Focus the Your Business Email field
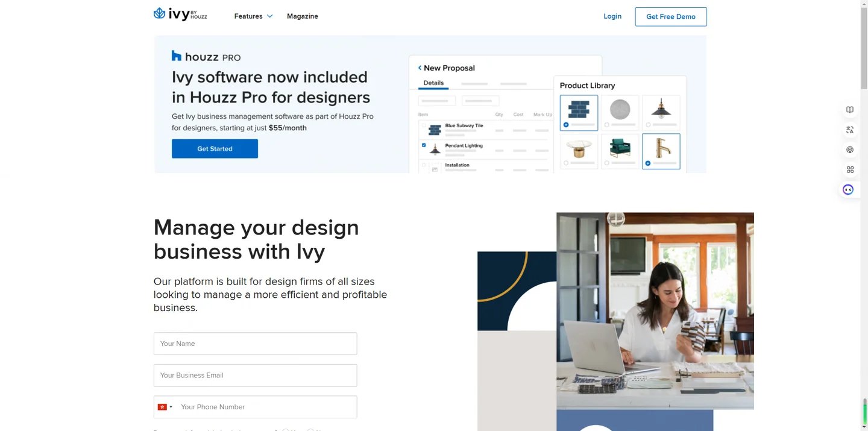 [255, 375]
